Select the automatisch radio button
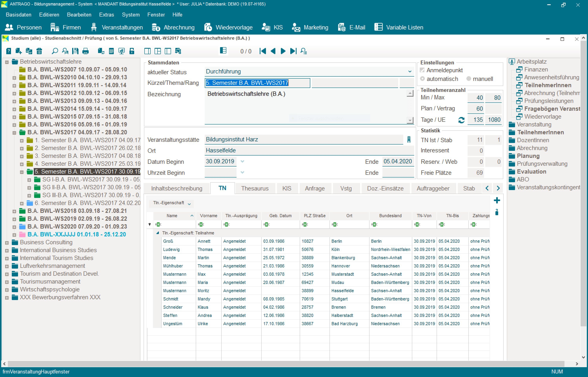 pos(422,79)
